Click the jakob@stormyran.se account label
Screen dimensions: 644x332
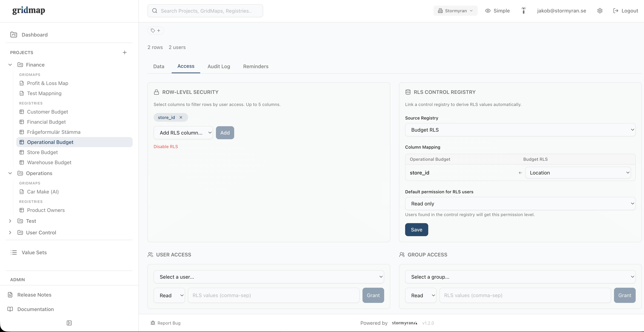tap(561, 11)
